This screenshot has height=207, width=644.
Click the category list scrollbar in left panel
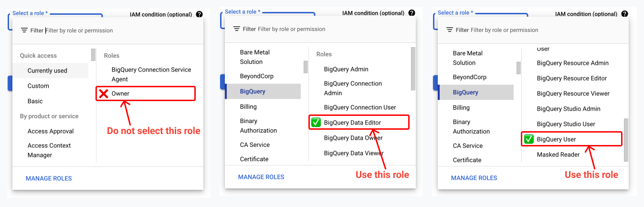pos(93,55)
